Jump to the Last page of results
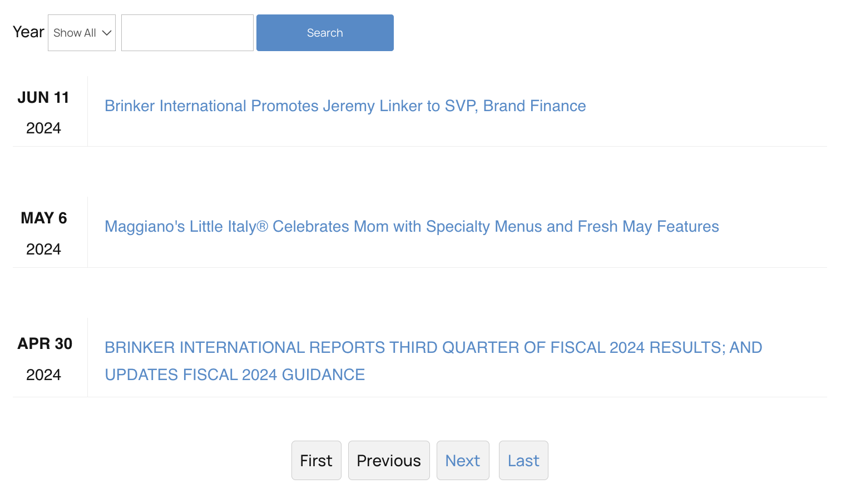 pos(523,461)
